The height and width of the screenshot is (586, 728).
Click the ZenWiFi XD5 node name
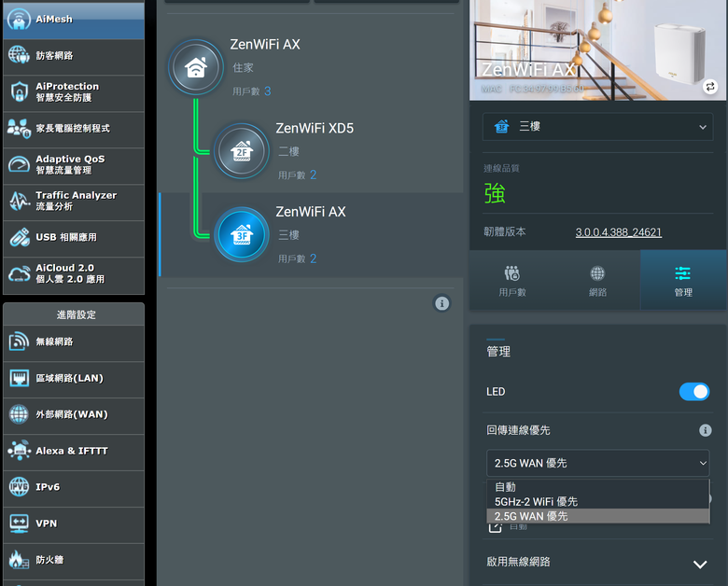tap(315, 128)
